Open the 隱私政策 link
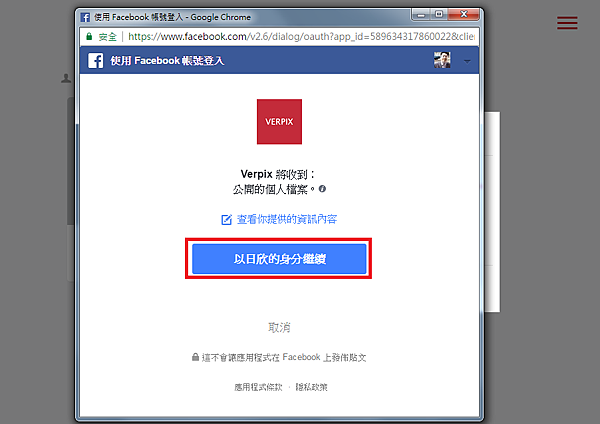 pos(311,387)
